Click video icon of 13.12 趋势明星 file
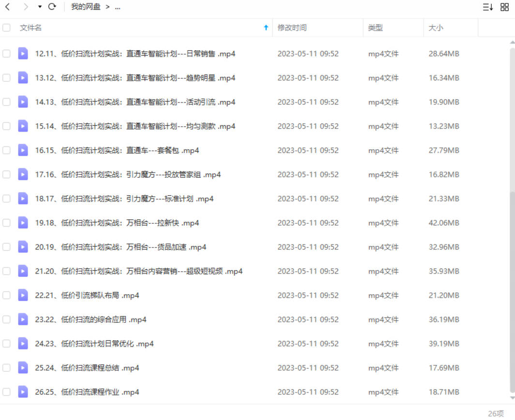Viewport: 515px width, 420px height. (23, 78)
